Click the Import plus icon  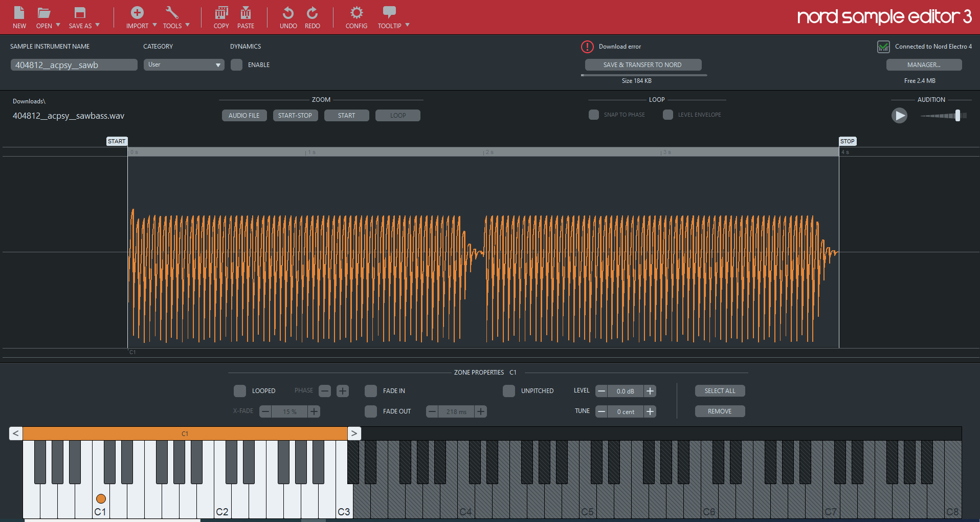coord(137,13)
